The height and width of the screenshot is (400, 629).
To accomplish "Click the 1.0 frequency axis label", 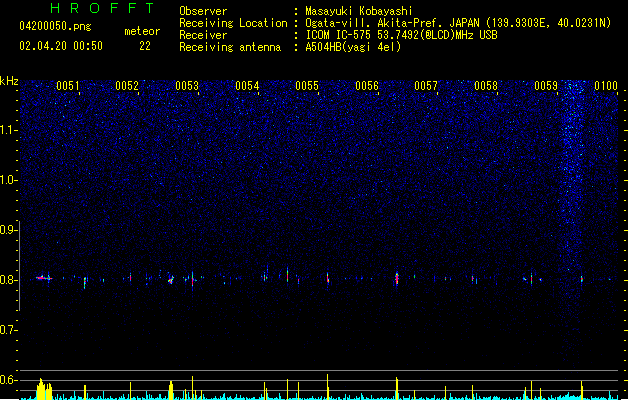I will click(8, 180).
